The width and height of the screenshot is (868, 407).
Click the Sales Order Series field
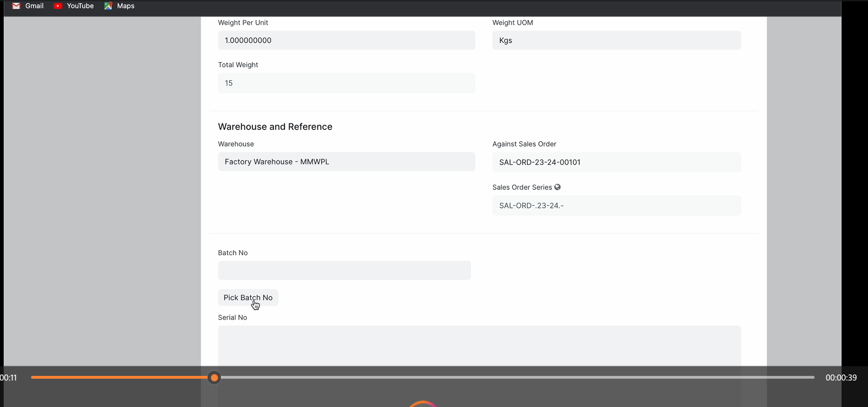pyautogui.click(x=616, y=206)
